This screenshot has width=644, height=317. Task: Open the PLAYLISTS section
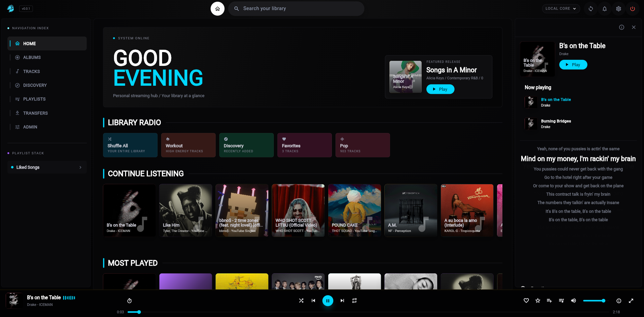click(47, 99)
